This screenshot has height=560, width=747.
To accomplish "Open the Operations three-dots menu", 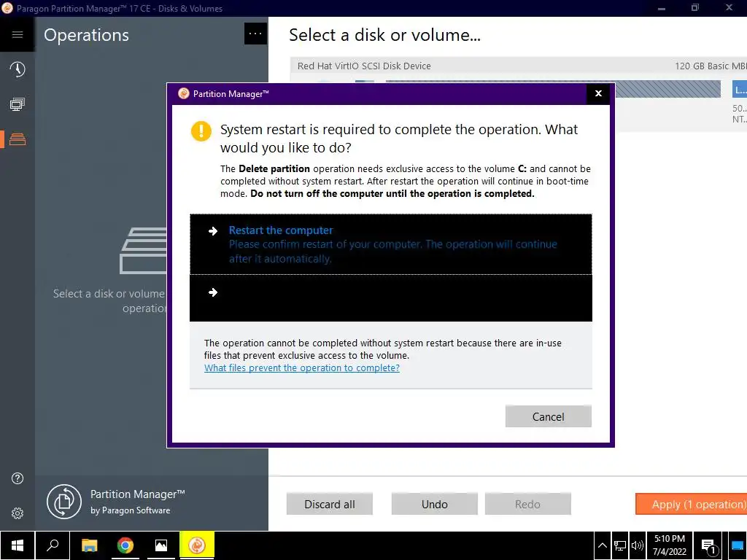I will (255, 34).
